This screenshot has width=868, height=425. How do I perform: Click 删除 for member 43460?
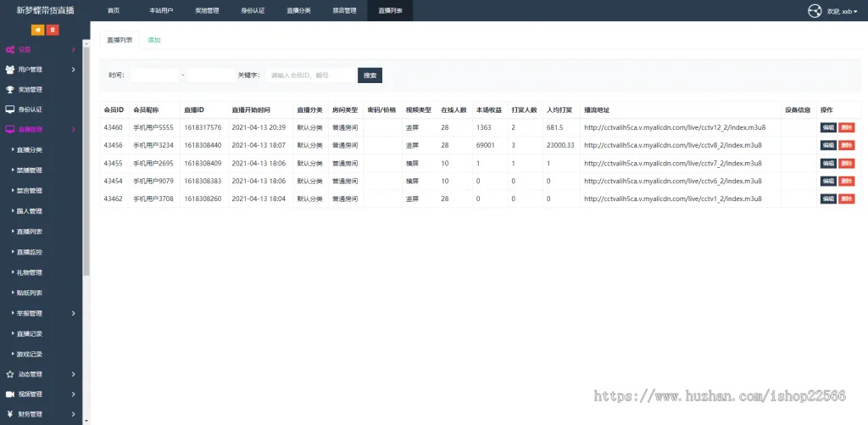point(847,127)
